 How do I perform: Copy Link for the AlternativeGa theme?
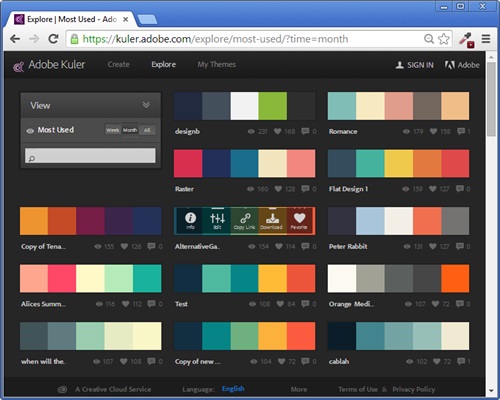click(245, 221)
